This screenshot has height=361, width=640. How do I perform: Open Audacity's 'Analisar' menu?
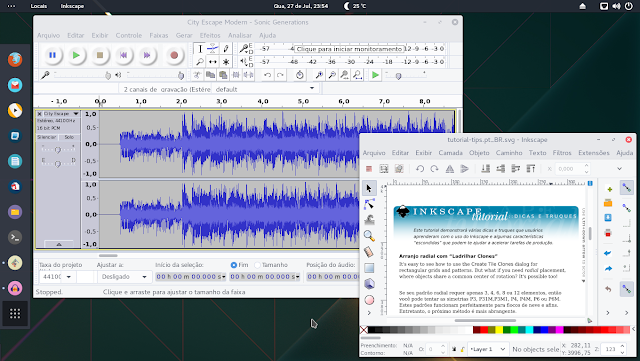pos(240,36)
